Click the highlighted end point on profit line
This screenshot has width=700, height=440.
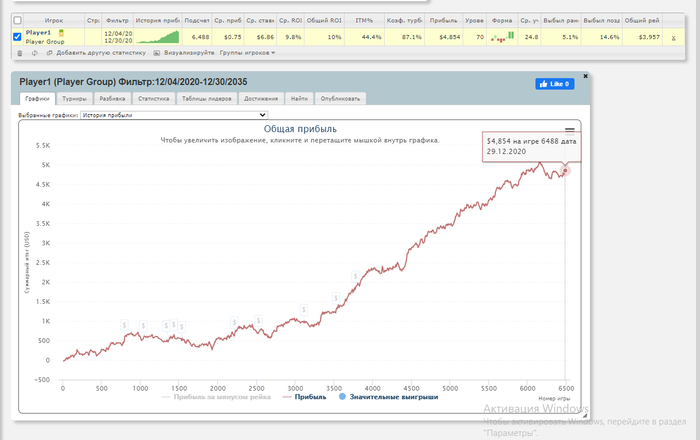tap(565, 170)
